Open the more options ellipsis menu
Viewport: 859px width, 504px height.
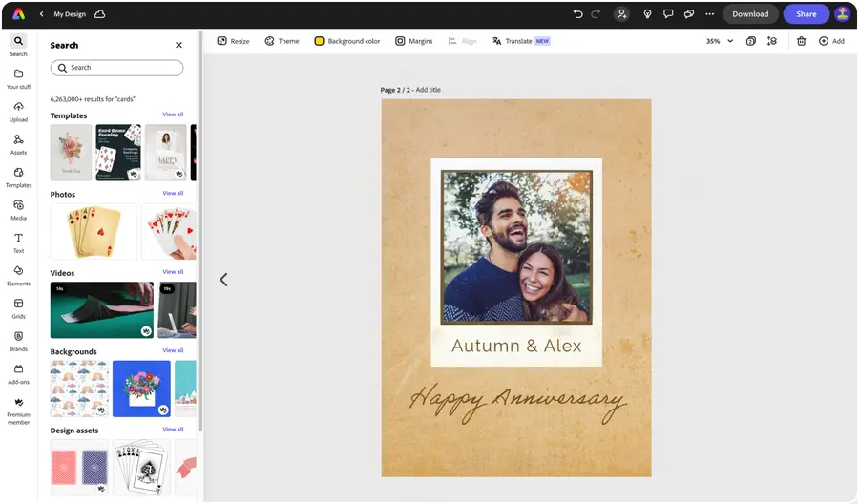[x=709, y=14]
